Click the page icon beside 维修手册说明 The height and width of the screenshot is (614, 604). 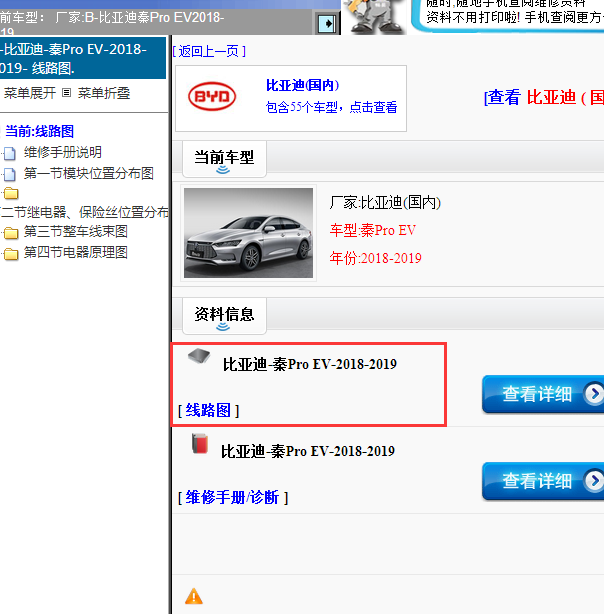(x=9, y=153)
